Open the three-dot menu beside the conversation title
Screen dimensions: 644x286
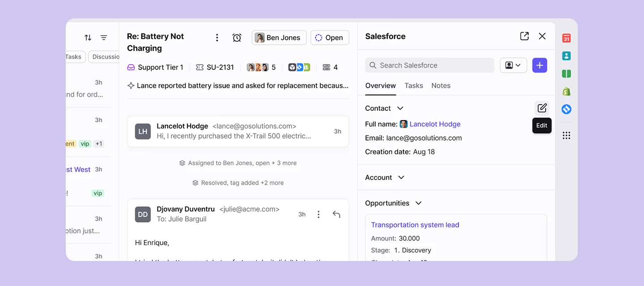click(x=217, y=38)
